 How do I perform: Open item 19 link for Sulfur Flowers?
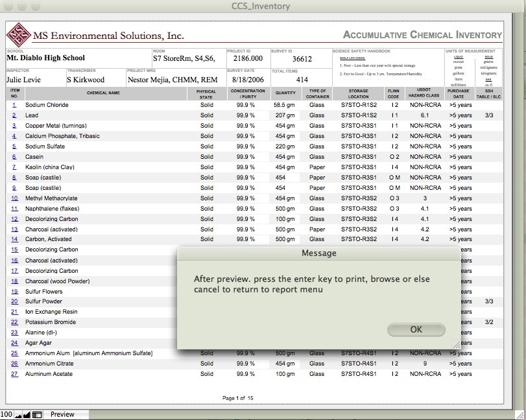point(14,292)
